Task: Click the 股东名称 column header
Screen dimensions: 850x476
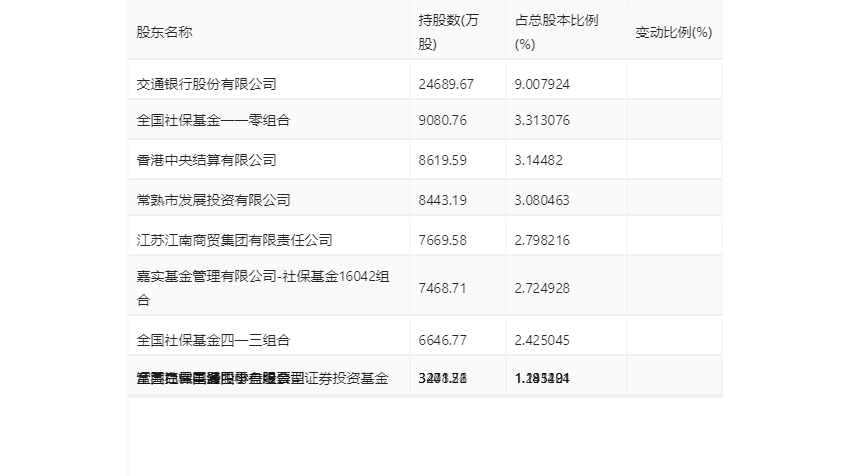Action: coord(165,32)
